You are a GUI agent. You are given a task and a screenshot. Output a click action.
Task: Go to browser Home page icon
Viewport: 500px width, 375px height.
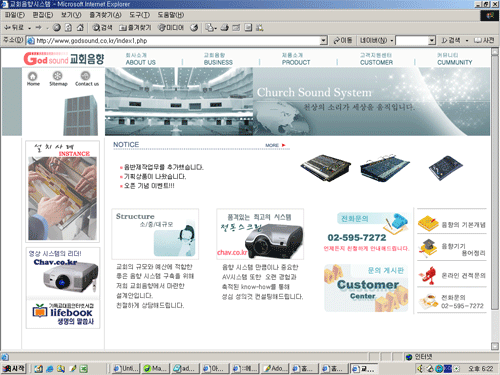point(80,28)
